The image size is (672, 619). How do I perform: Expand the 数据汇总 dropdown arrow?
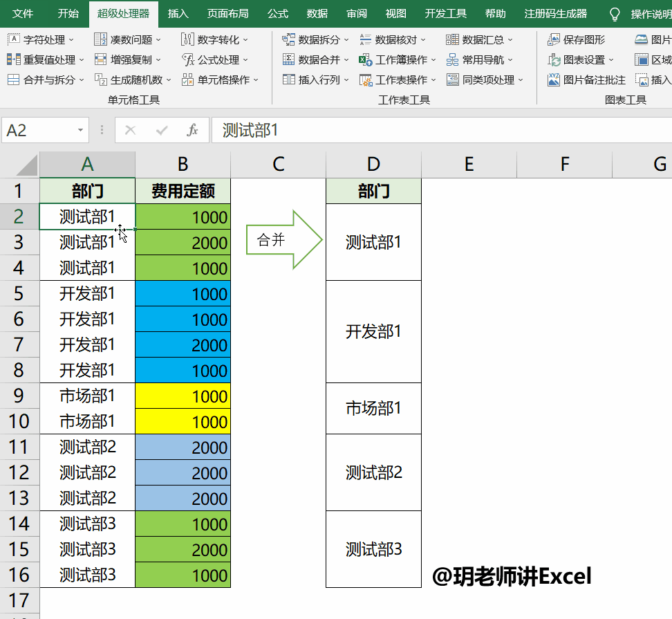[510, 40]
